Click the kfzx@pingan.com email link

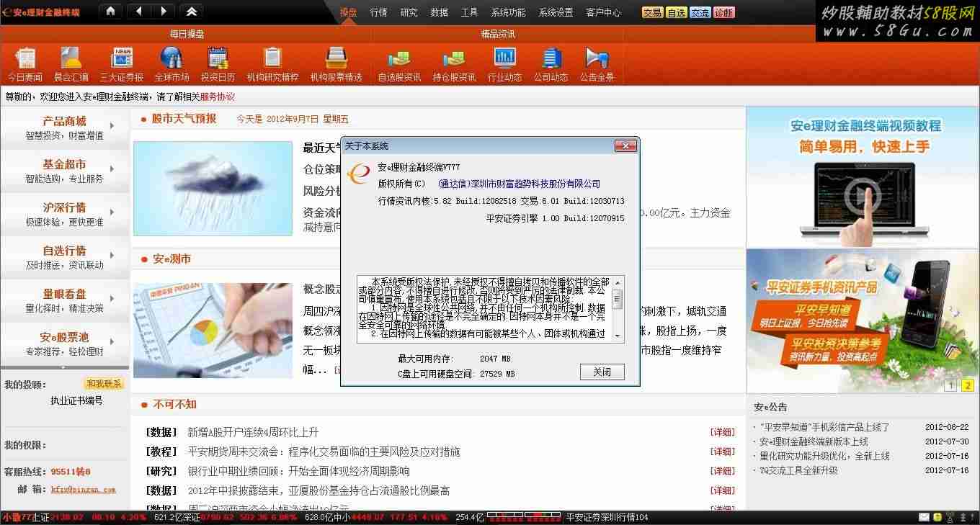(83, 490)
